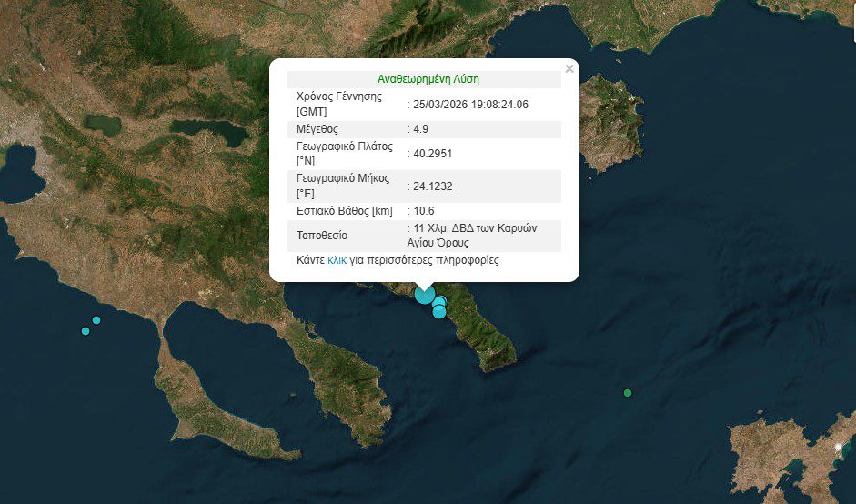Click the latitude value 40.2951
This screenshot has width=856, height=504.
click(x=432, y=153)
